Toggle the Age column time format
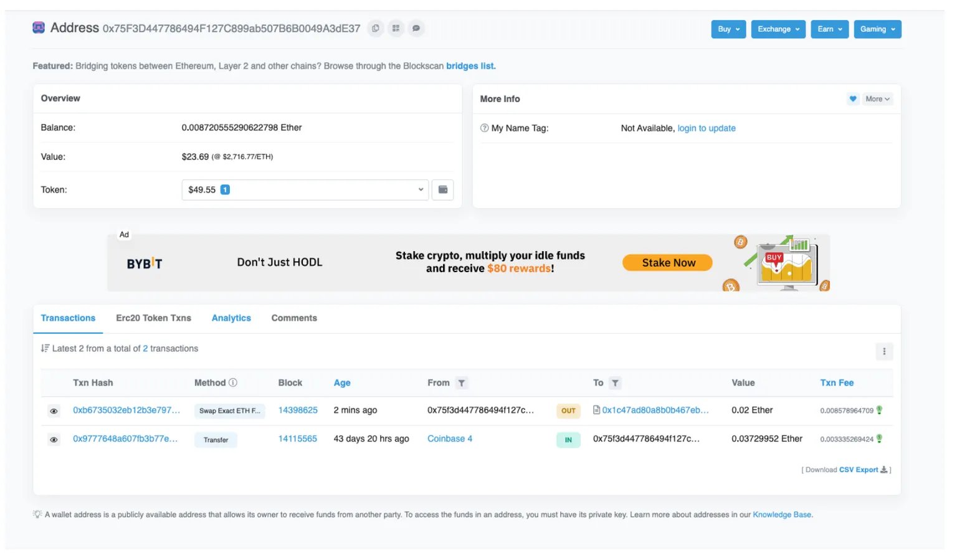Screen dimensions: 957x560 coord(342,383)
